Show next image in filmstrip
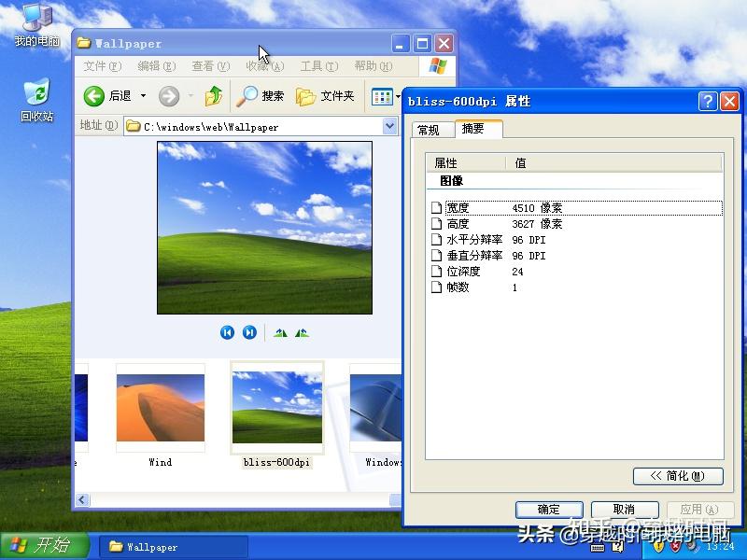The height and width of the screenshot is (560, 747). pyautogui.click(x=249, y=332)
